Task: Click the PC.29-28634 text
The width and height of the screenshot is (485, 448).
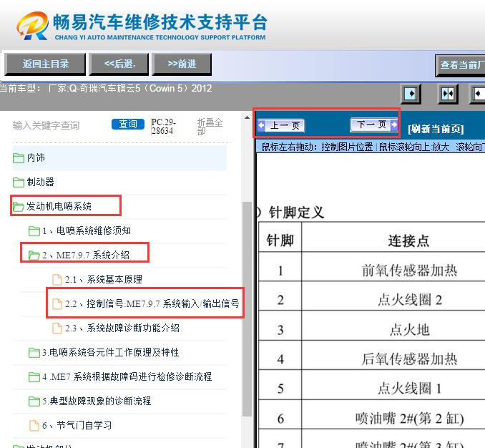Action: click(x=163, y=126)
